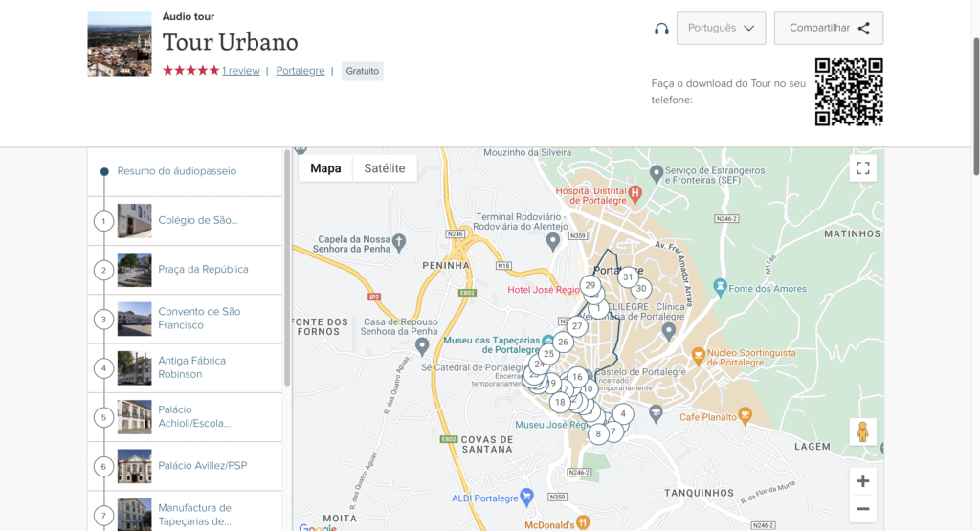The image size is (980, 531).
Task: Follow the Portalegre location link
Action: coord(300,71)
